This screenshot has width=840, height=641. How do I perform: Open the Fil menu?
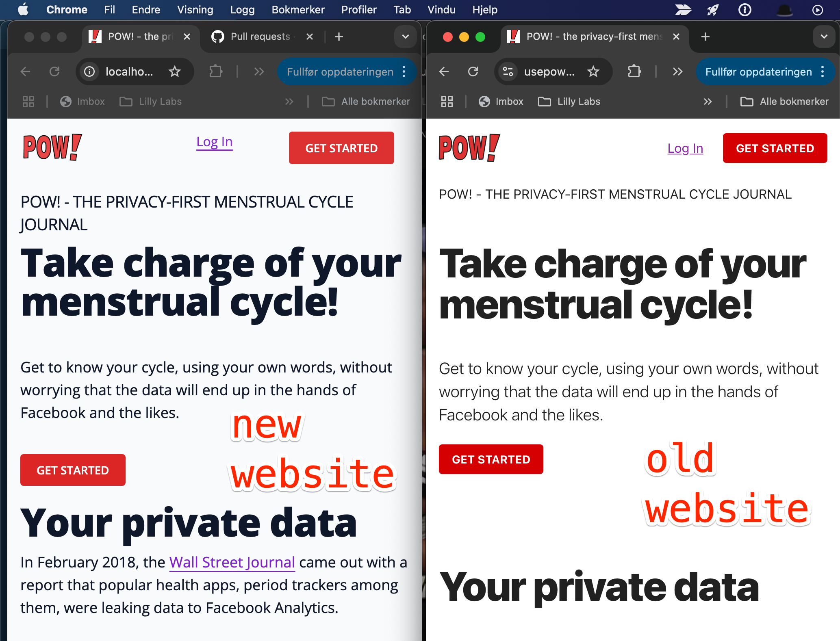[x=109, y=9]
